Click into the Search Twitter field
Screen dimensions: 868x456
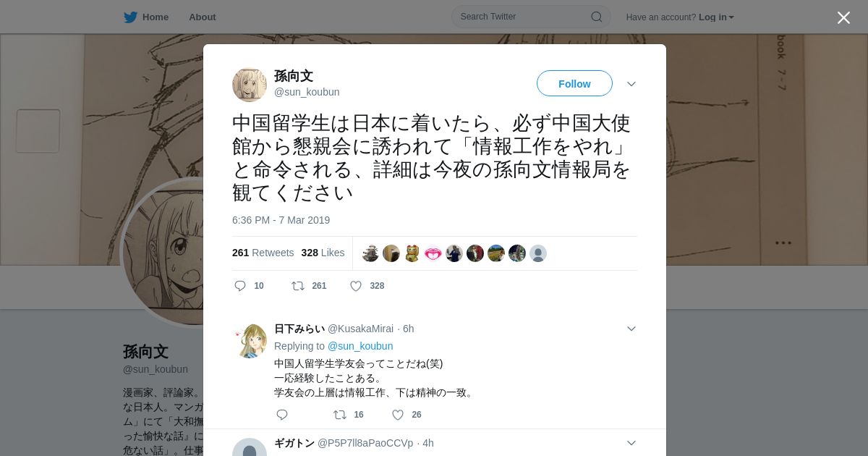click(x=531, y=17)
